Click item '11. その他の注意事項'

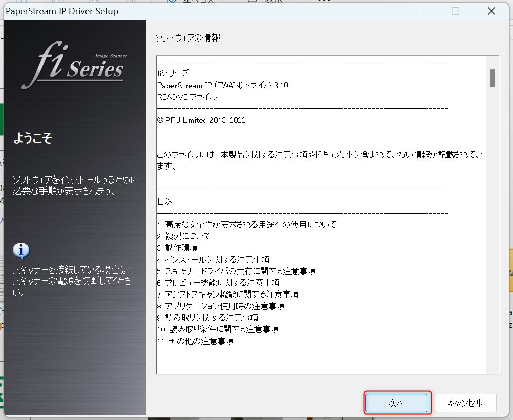195,341
